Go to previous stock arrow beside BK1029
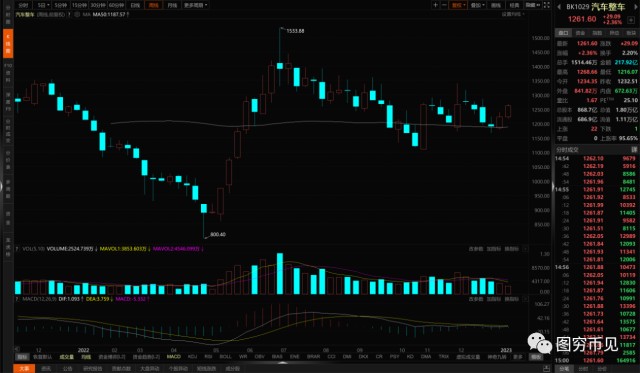The width and height of the screenshot is (640, 373). (559, 7)
